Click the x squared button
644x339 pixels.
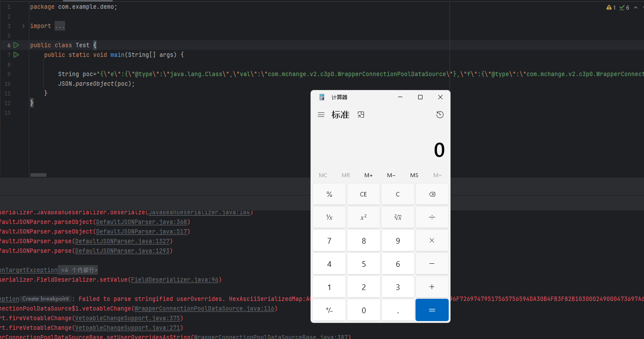[363, 217]
